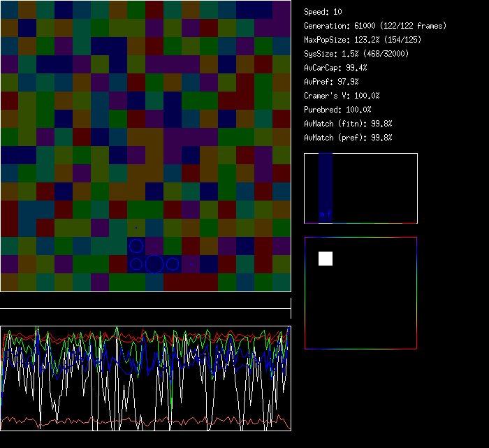Click the 'Speed: 10' readout
The image size is (489, 448).
(323, 12)
